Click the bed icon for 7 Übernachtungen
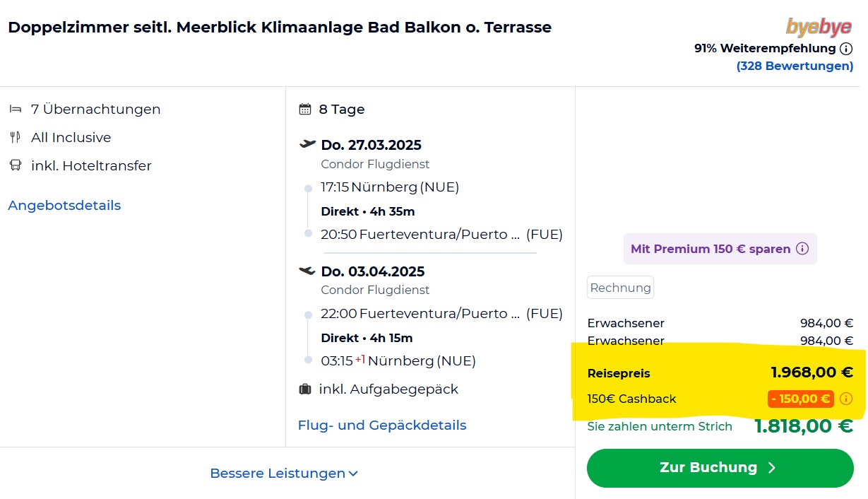 click(x=16, y=110)
